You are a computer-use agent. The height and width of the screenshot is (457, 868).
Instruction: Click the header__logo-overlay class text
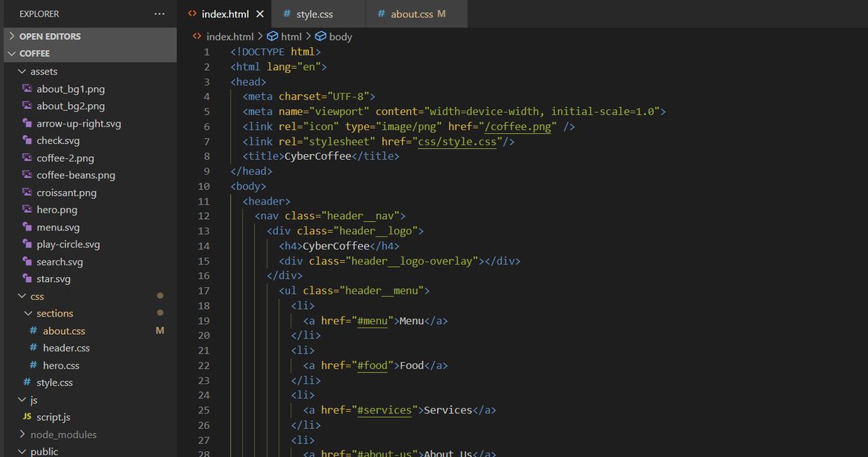point(412,261)
